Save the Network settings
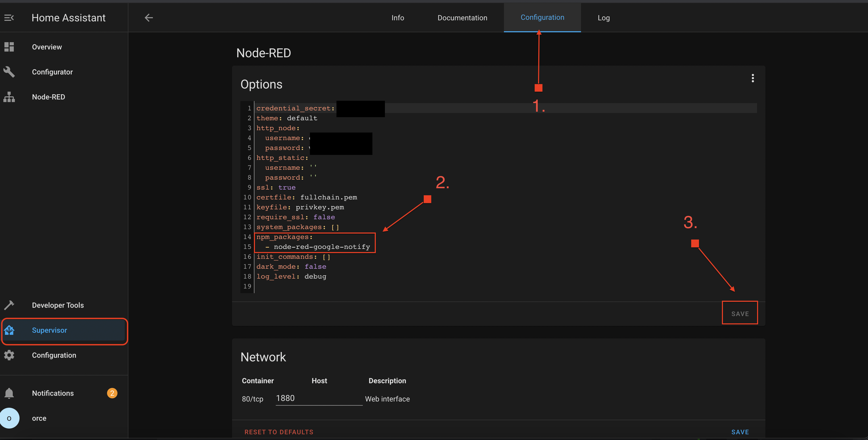Screen dimensions: 868x440 (x=740, y=432)
